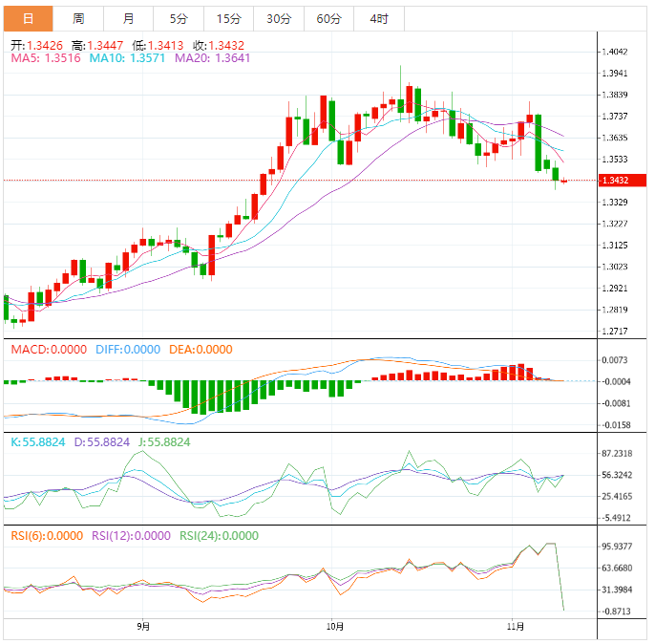Click the MACD axis value -0.0081
The width and height of the screenshot is (655, 644).
(615, 404)
